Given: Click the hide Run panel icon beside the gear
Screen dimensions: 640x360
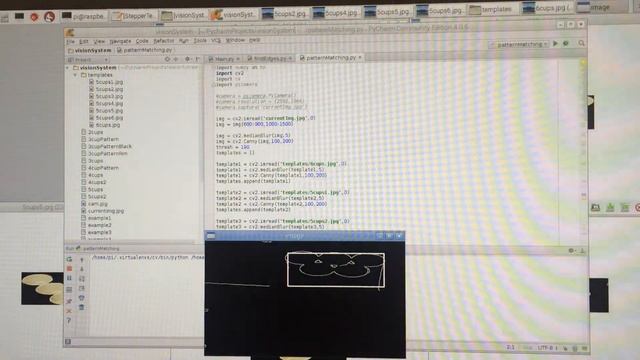Looking at the screenshot, I should coord(582,251).
